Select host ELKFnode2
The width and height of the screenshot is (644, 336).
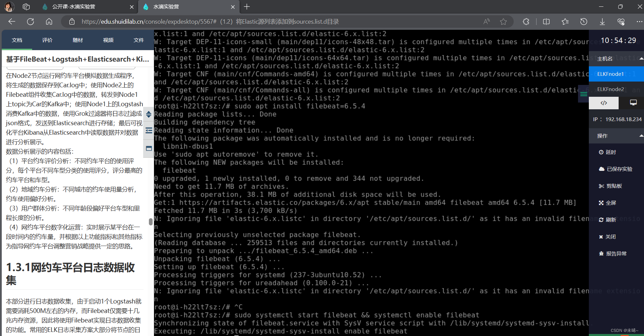click(x=616, y=89)
